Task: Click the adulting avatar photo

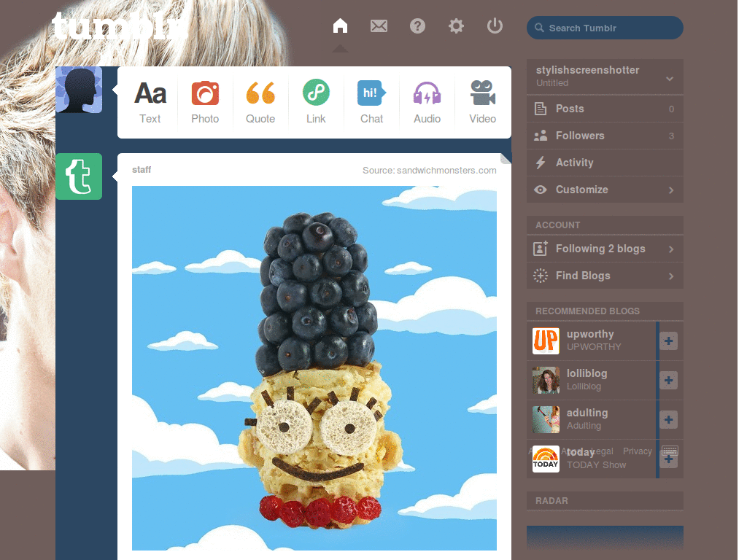Action: (546, 419)
